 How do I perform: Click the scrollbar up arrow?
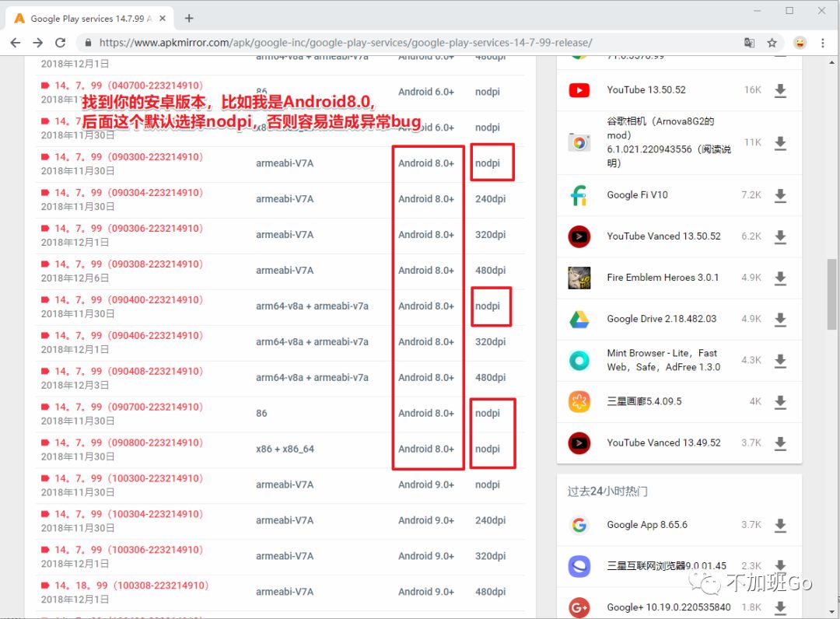click(x=831, y=63)
